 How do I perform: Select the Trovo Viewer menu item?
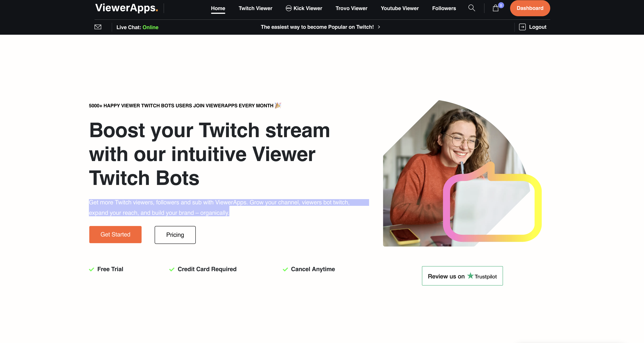pos(351,8)
